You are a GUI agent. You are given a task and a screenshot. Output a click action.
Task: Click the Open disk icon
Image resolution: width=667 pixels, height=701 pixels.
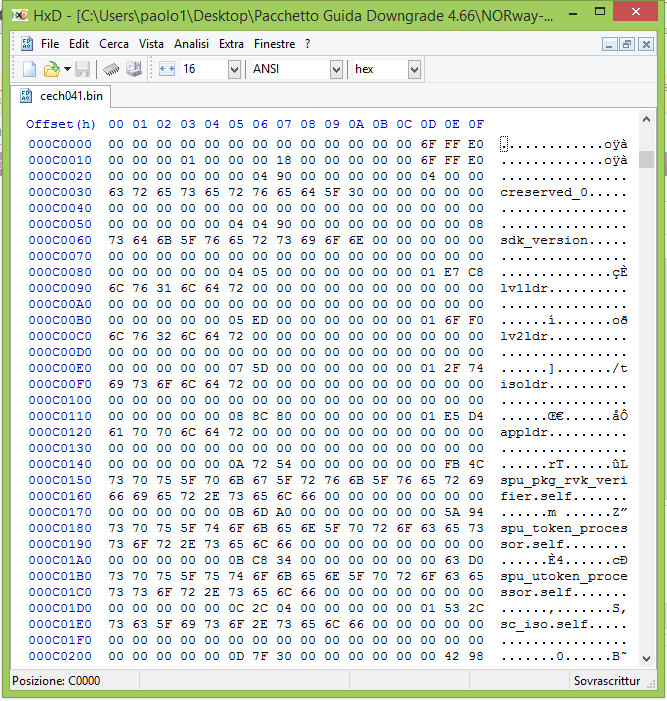133,69
